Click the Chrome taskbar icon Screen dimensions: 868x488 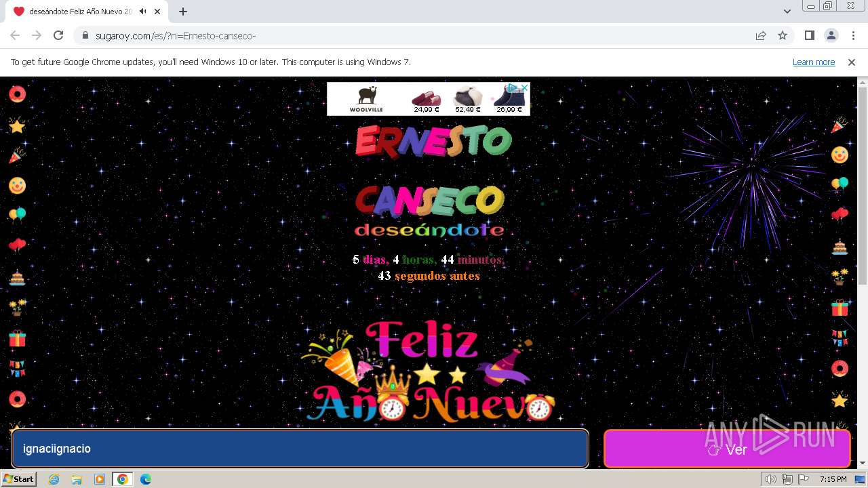(x=123, y=479)
